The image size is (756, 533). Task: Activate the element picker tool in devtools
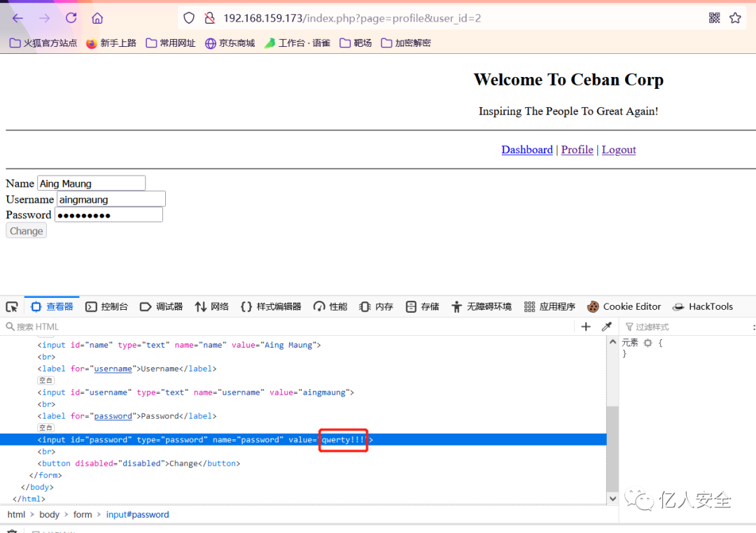coord(12,307)
